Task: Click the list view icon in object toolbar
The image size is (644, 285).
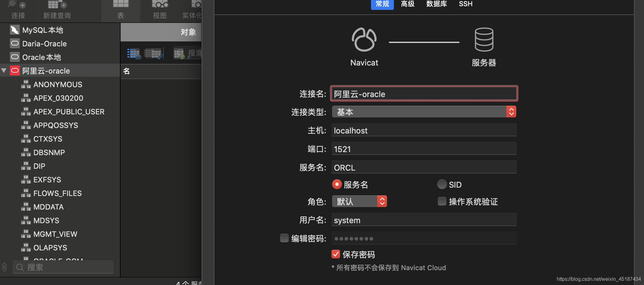Action: pos(134,53)
